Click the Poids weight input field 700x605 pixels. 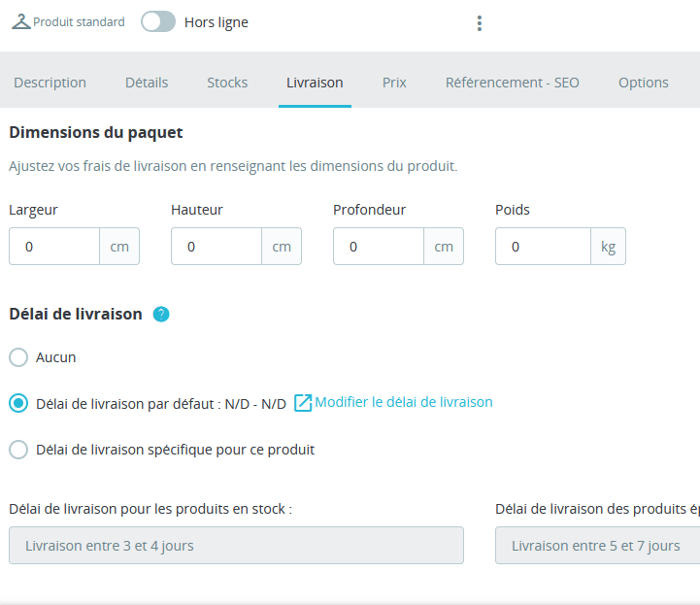543,247
